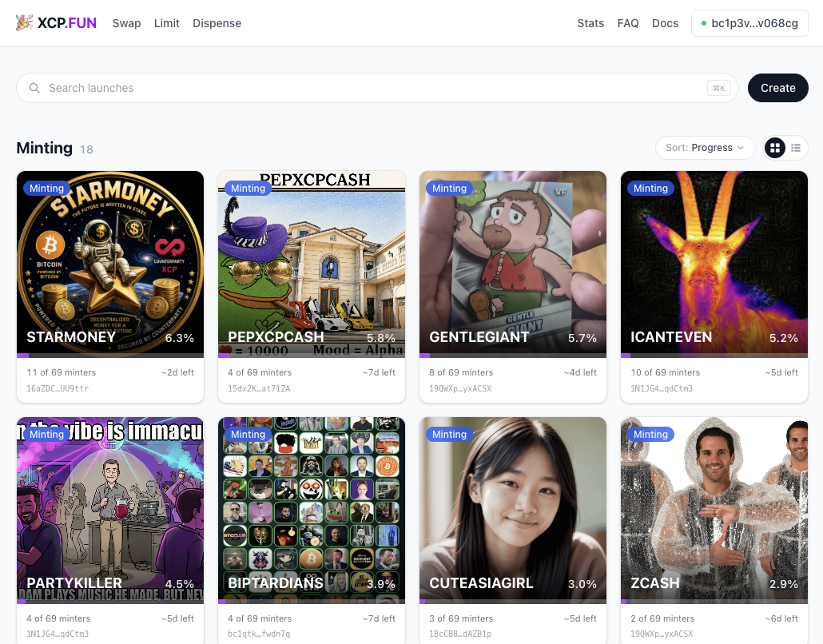The width and height of the screenshot is (823, 644).
Task: Click the XCP.FUN party popper logo icon
Action: 24,22
